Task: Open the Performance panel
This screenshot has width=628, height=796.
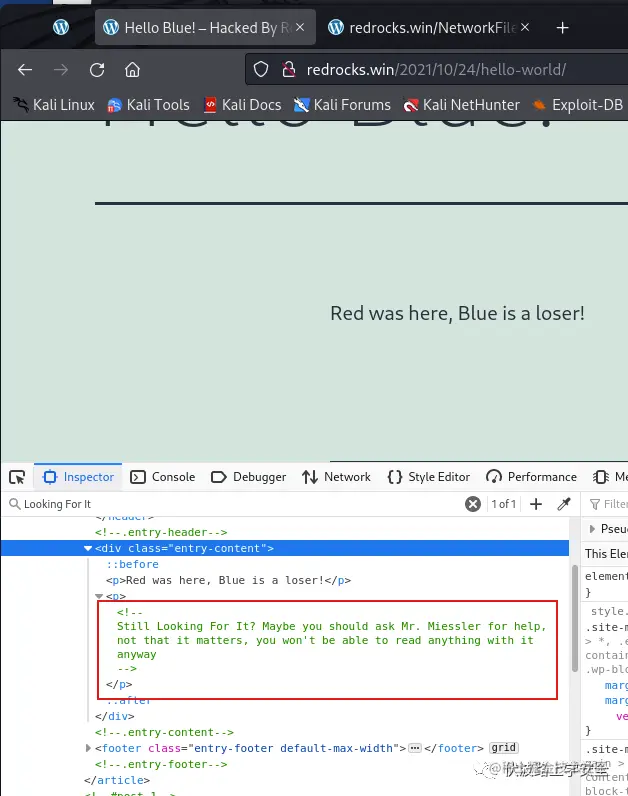Action: pyautogui.click(x=531, y=477)
